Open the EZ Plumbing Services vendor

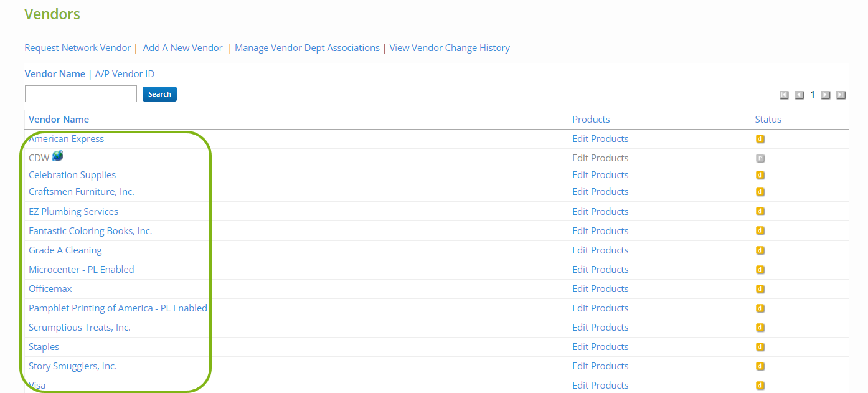point(73,212)
